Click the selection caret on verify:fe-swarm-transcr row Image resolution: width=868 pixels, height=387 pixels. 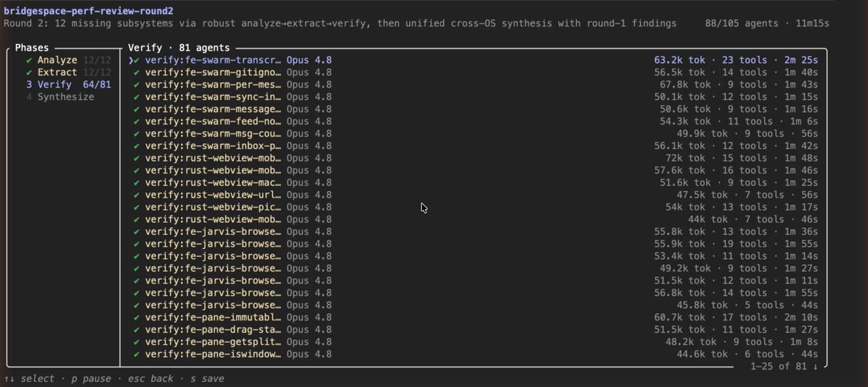[x=130, y=60]
